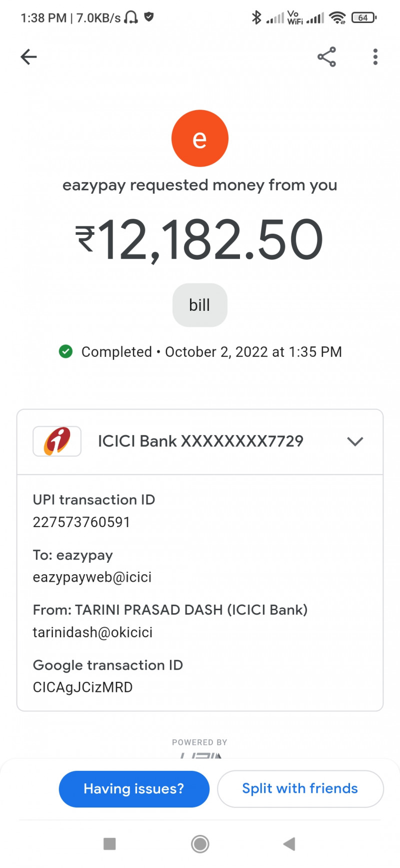The height and width of the screenshot is (868, 400).
Task: Tap the UPI transaction ID number
Action: click(81, 522)
